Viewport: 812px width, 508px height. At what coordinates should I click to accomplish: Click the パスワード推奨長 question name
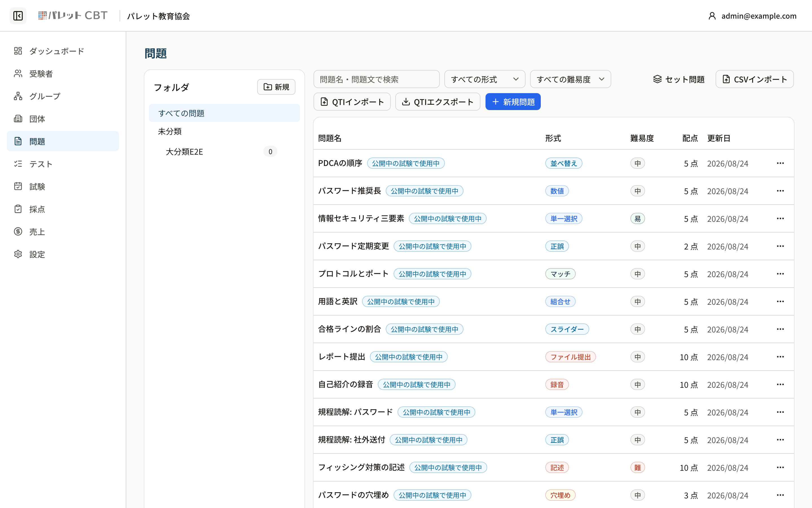tap(349, 191)
